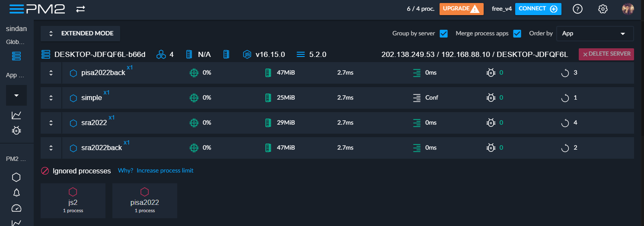644x226 pixels.
Task: Open the sidebar bug issues icon
Action: (x=16, y=130)
